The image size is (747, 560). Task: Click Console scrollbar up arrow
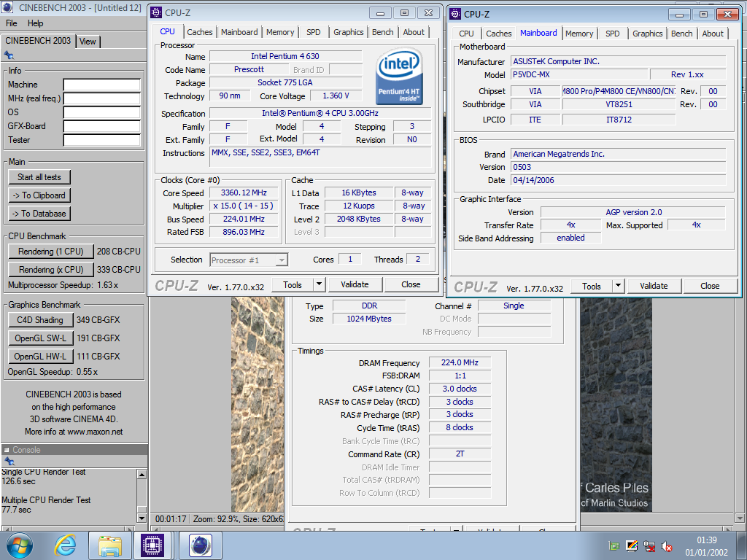tap(142, 474)
